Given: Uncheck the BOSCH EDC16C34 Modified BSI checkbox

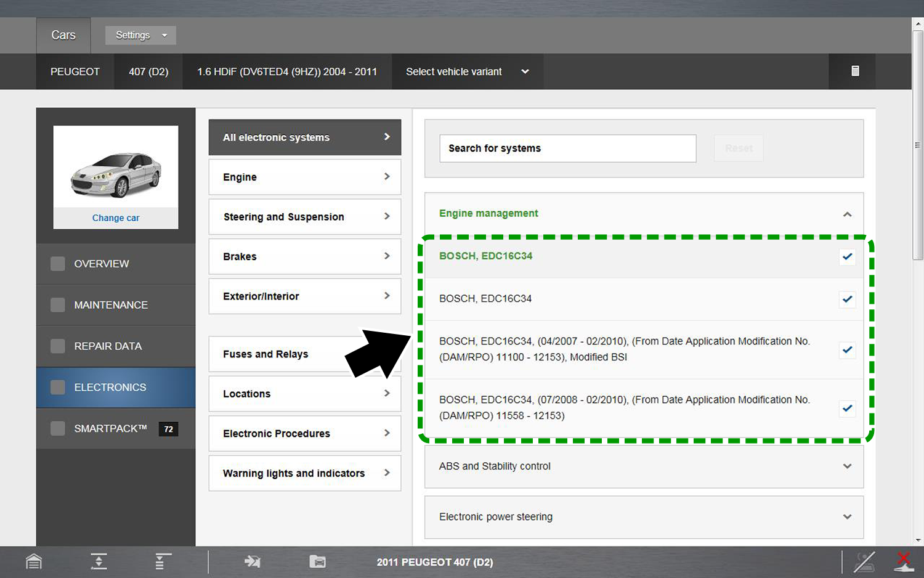Looking at the screenshot, I should (848, 350).
